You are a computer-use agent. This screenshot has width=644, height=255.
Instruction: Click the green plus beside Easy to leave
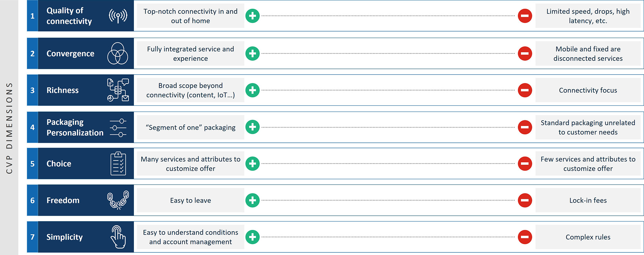click(252, 200)
